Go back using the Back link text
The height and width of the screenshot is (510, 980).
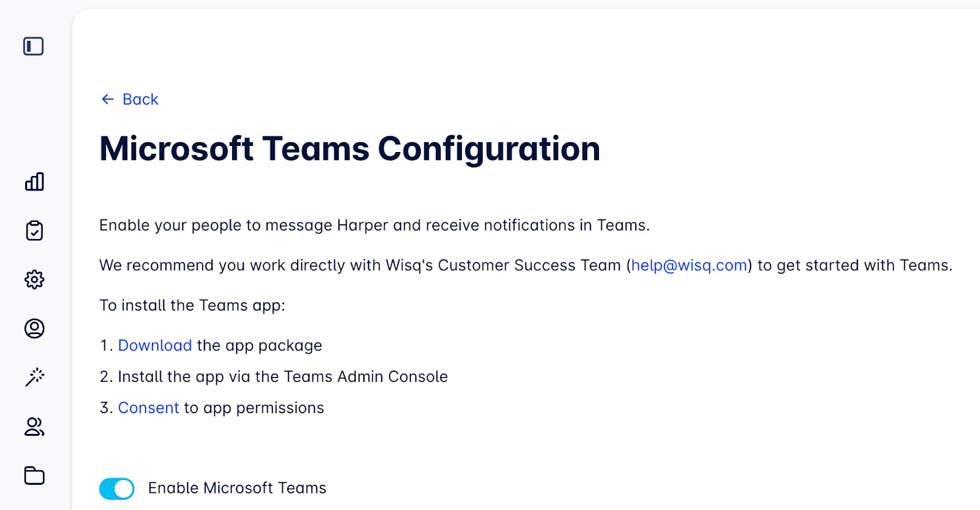tap(140, 99)
